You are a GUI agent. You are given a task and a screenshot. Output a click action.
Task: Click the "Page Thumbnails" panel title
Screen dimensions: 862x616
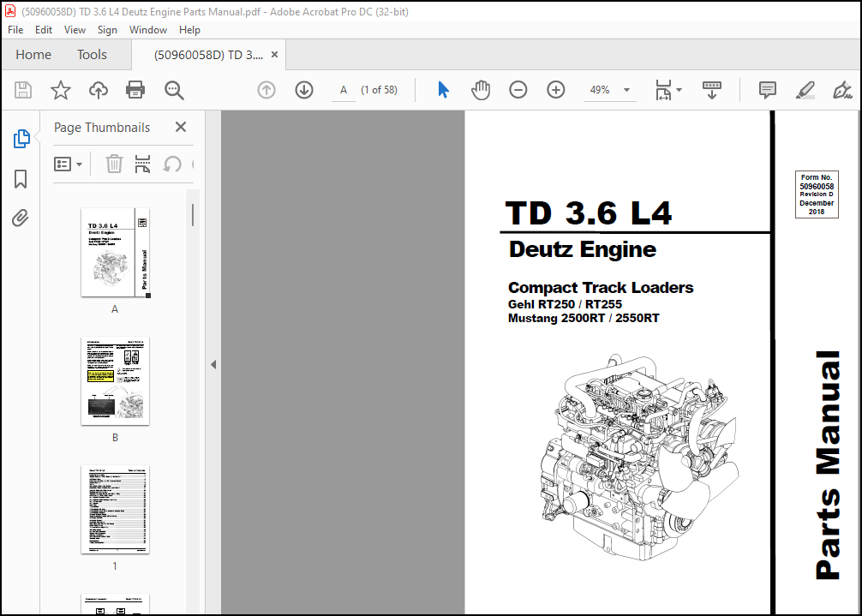(x=102, y=128)
